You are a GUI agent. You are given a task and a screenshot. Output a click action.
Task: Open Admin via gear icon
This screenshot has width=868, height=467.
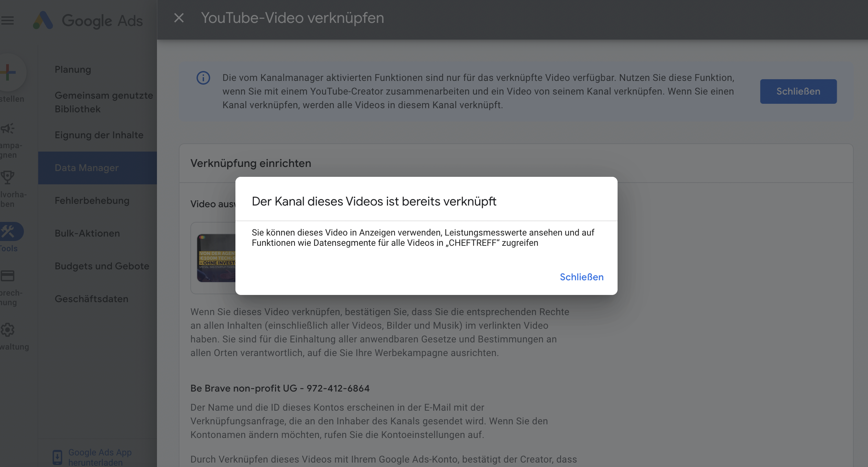tap(8, 330)
